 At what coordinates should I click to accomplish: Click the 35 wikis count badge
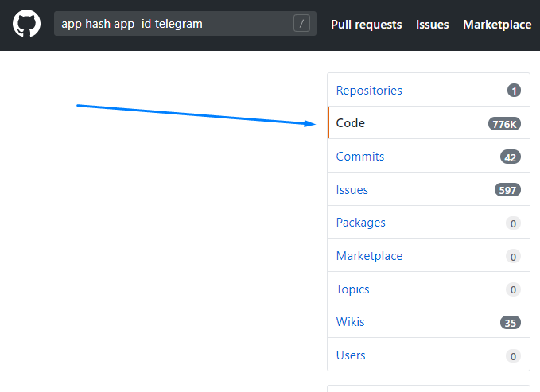click(511, 323)
